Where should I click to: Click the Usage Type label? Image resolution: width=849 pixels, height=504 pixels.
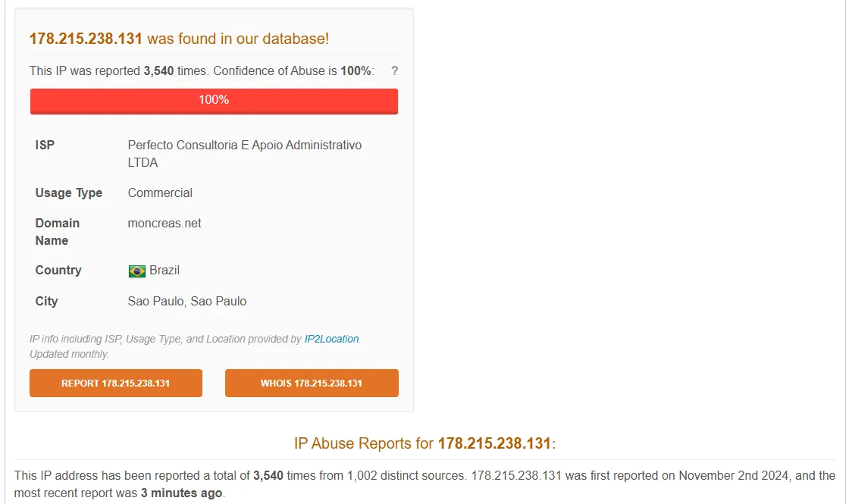tap(68, 193)
